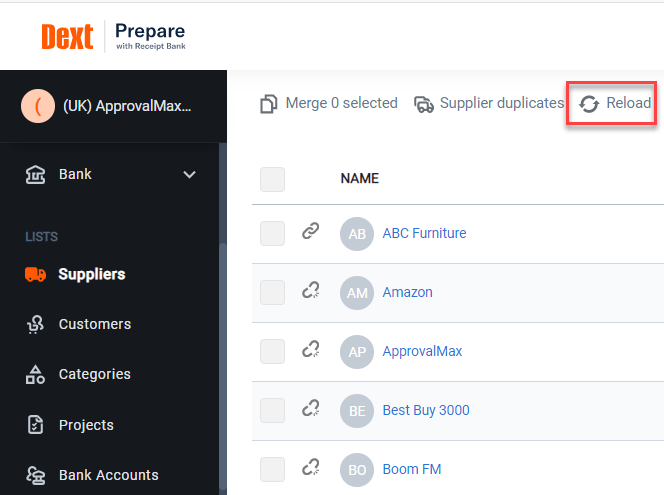Click the unlinked chain icon beside Amazon
Viewport: 664px width, 495px height.
311,291
